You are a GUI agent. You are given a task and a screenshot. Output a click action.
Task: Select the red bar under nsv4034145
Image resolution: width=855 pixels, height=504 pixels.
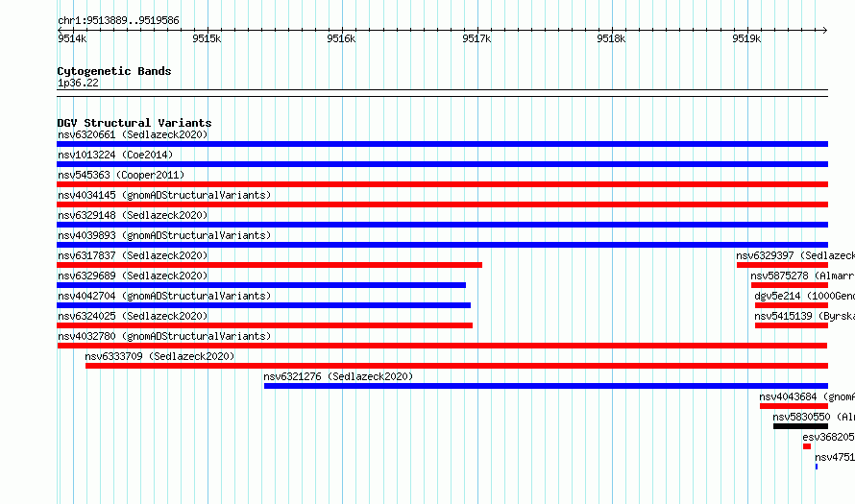442,204
